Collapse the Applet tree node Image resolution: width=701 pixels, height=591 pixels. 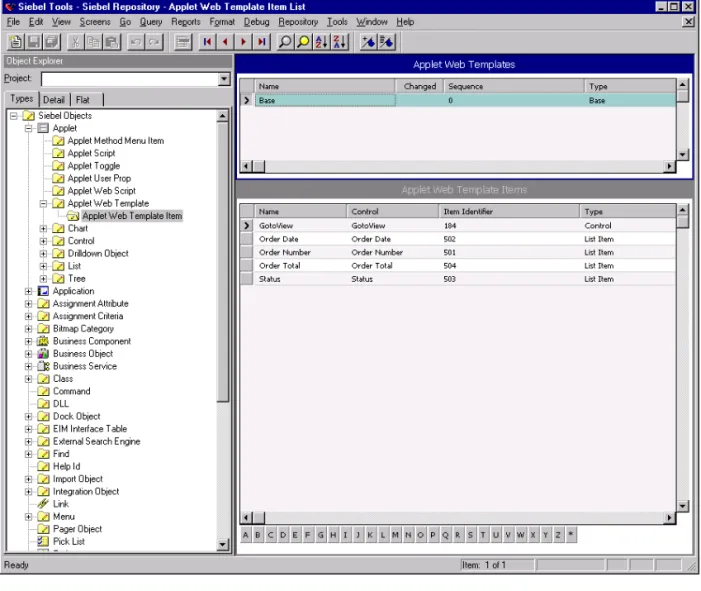[29, 128]
